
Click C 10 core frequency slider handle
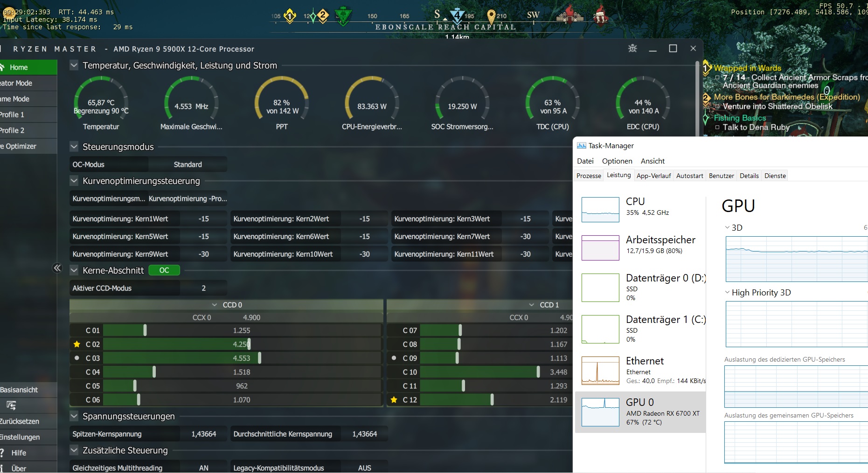click(538, 372)
